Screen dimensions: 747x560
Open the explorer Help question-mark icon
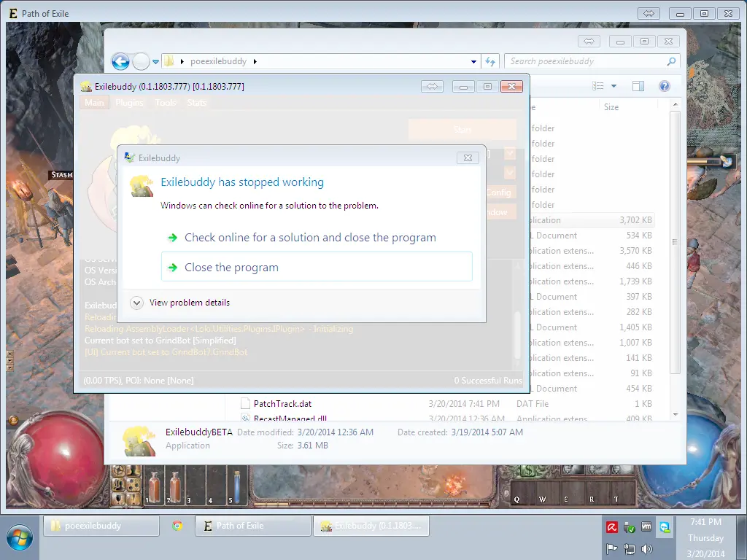[x=664, y=86]
